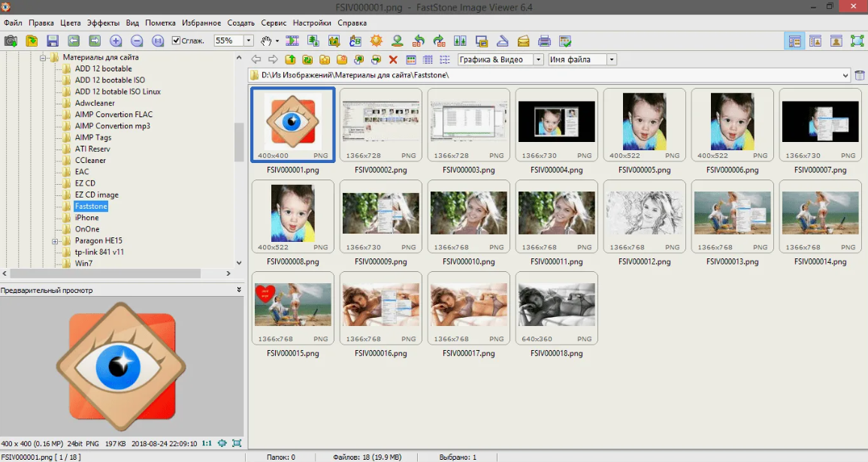Image resolution: width=868 pixels, height=462 pixels.
Task: Select the hand pan tool
Action: (x=266, y=41)
